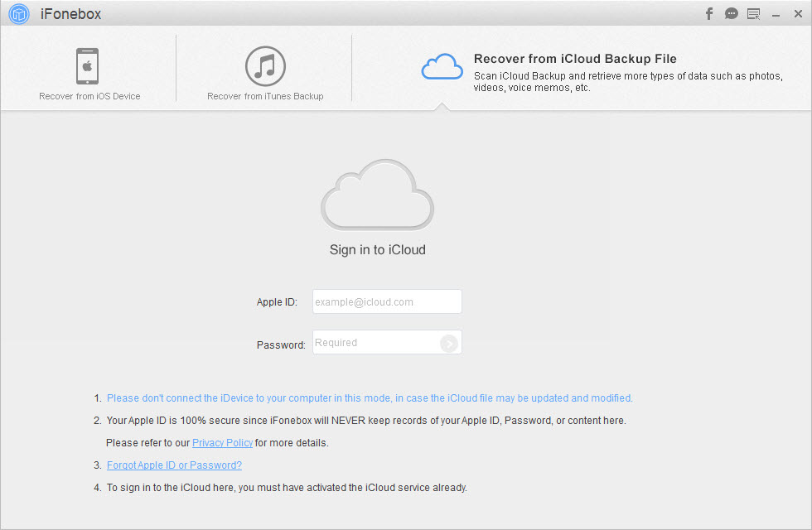Screen dimensions: 812x530
Task: Click the 'Password:' label
Action: pos(281,345)
